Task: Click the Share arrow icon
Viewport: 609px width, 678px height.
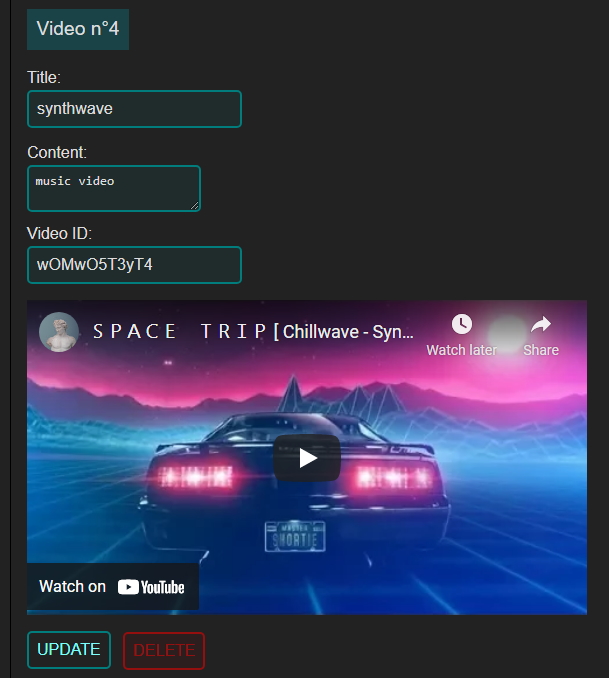Action: [541, 324]
